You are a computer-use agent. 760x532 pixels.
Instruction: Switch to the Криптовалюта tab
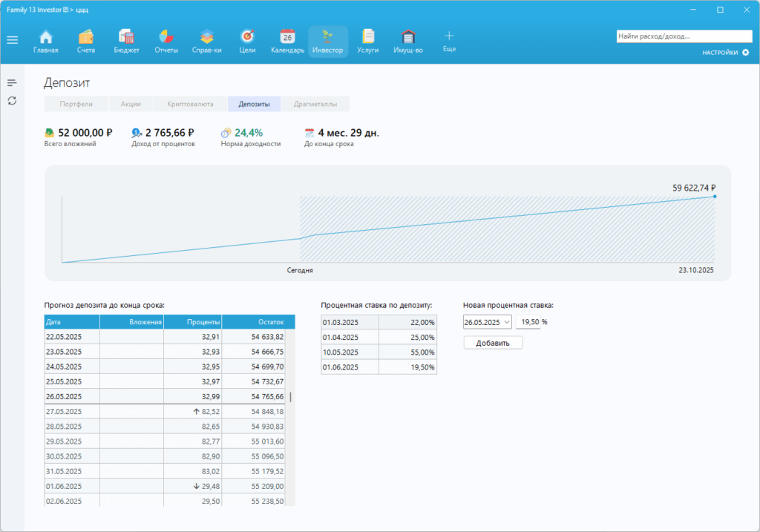pos(191,104)
